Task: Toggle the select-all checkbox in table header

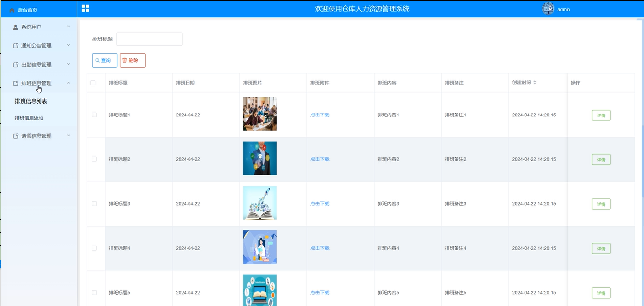Action: pos(93,83)
